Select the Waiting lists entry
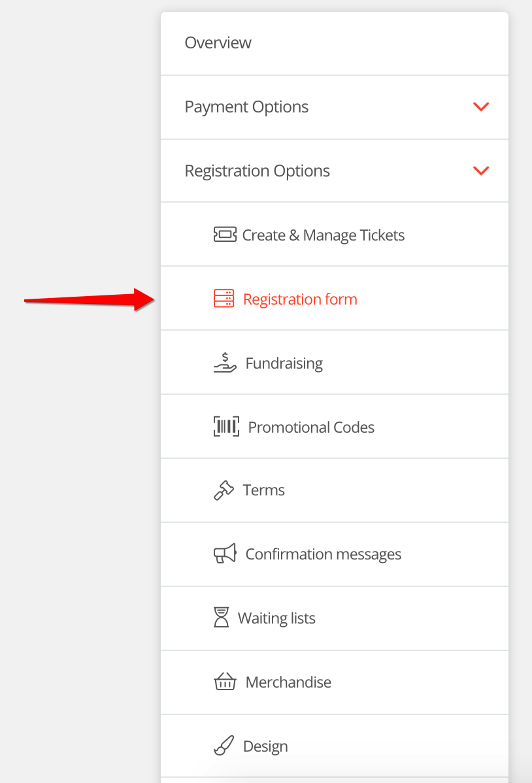 [x=277, y=618]
